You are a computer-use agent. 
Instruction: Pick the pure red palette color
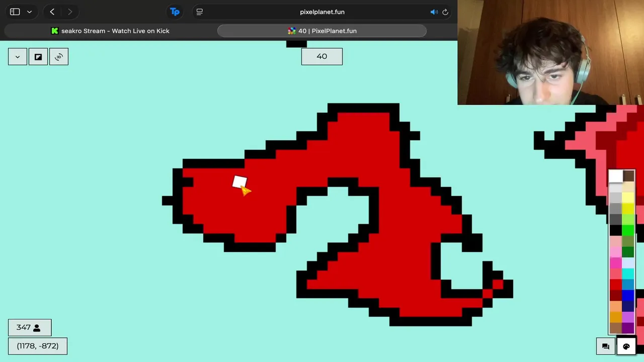pos(616,285)
